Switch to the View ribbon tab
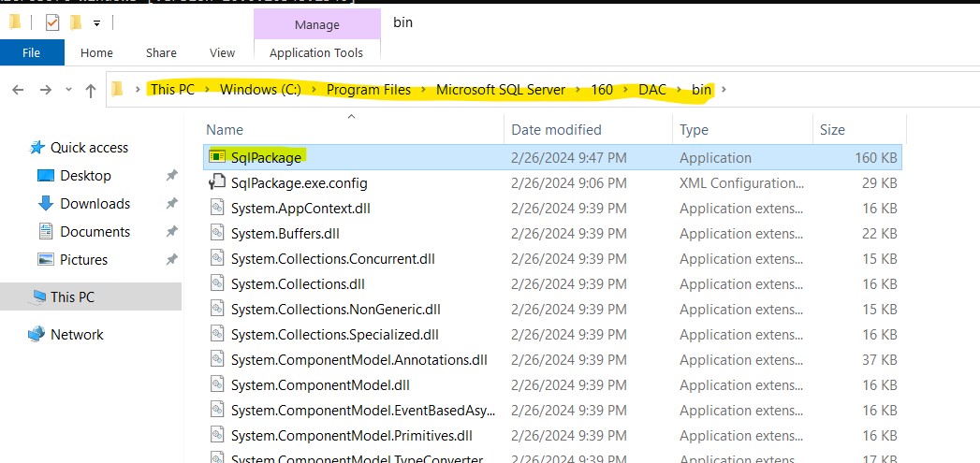980x463 pixels. click(x=222, y=53)
